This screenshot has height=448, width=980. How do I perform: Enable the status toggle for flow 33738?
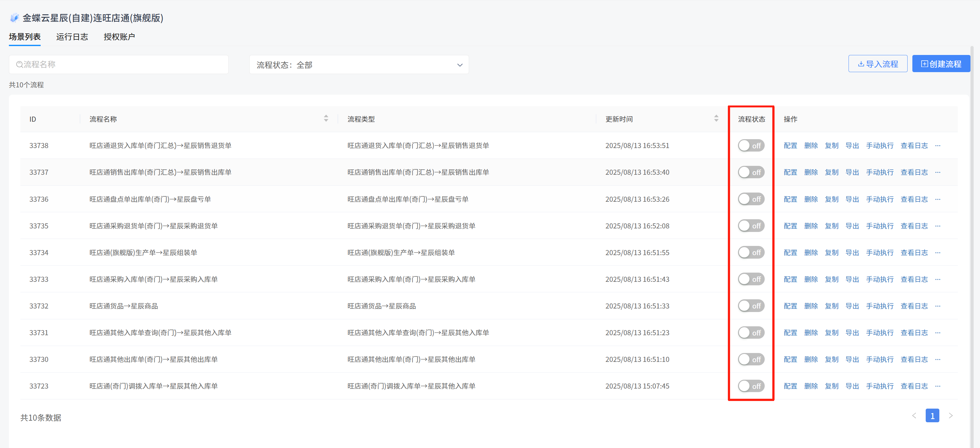point(751,146)
